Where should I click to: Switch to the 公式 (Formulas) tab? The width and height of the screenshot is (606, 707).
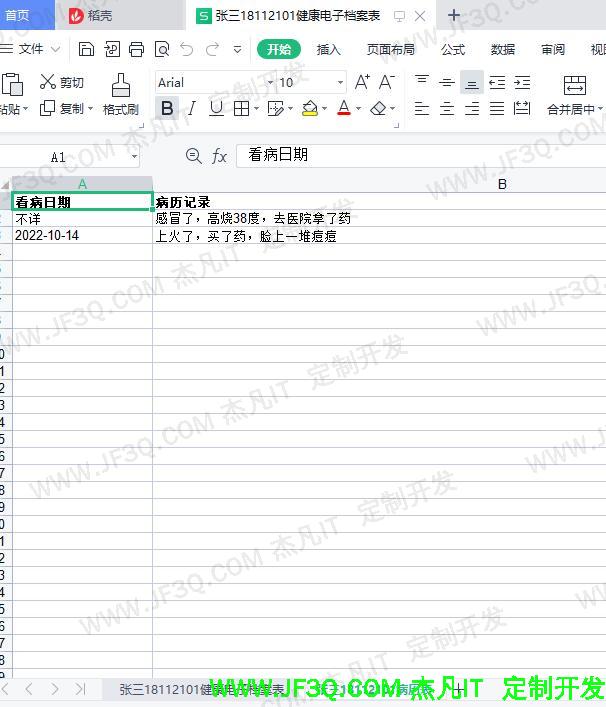(453, 49)
